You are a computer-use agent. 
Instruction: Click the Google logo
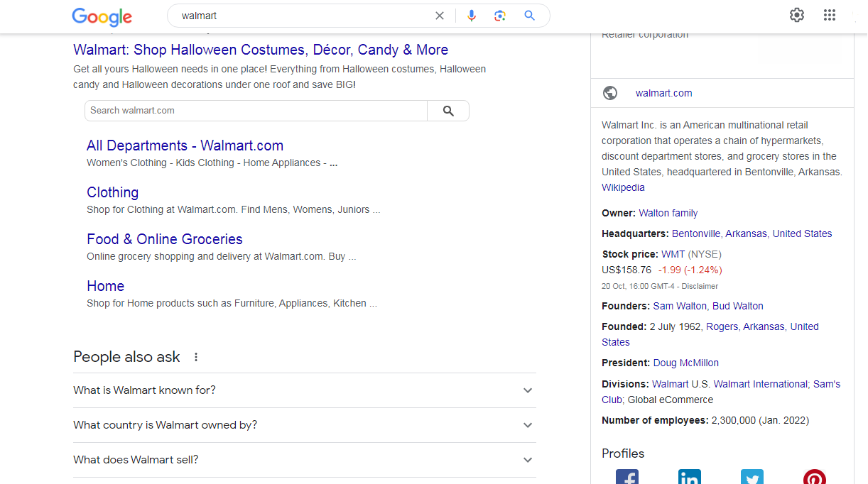(102, 16)
